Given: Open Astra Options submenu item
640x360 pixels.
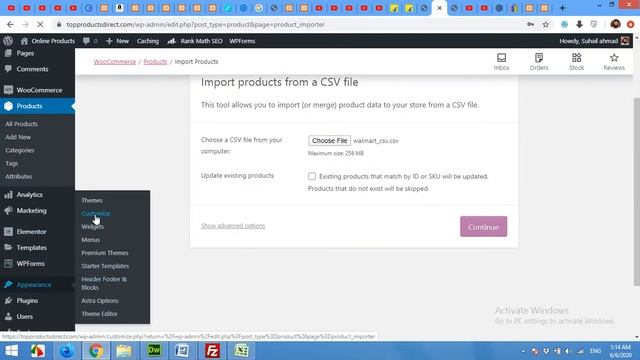Looking at the screenshot, I should pos(100,300).
